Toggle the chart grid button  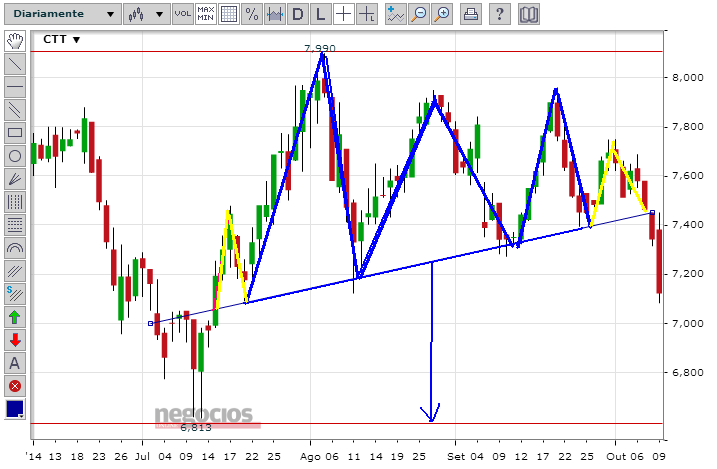click(x=229, y=14)
